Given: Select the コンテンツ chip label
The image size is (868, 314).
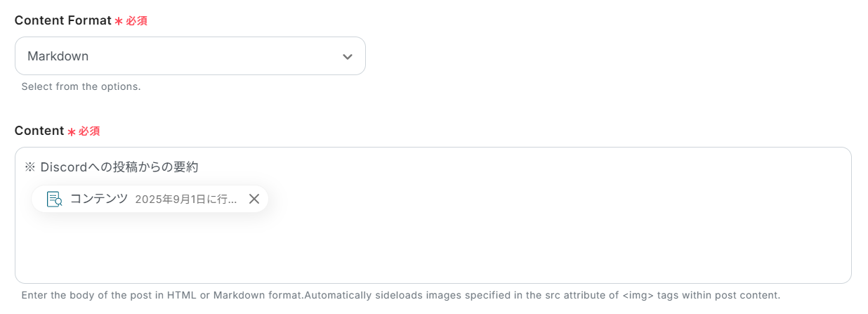Looking at the screenshot, I should (x=99, y=199).
